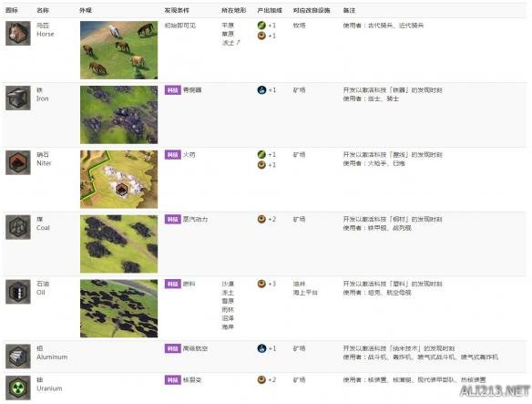Click the Aluminum resource icon
The height and width of the screenshot is (404, 532).
click(18, 356)
